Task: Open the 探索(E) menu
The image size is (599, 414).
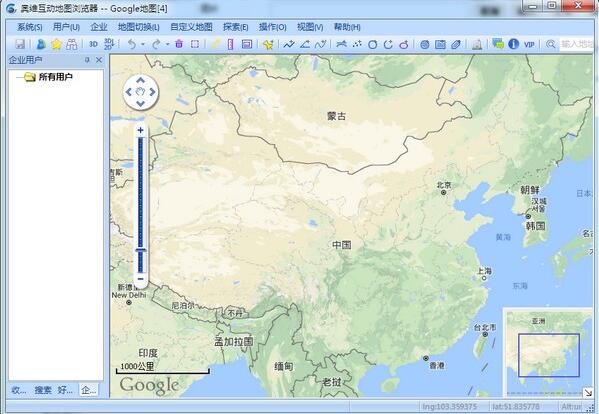Action: [x=236, y=27]
